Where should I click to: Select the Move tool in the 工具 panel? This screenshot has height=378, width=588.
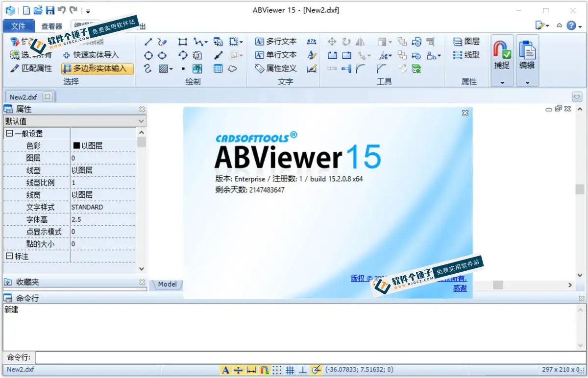(x=332, y=42)
